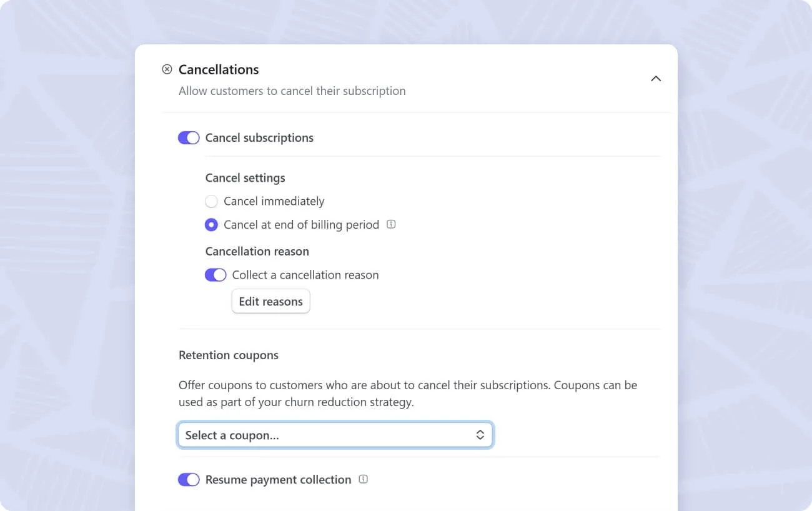812x511 pixels.
Task: Choose the Cancel at end of billing period radio
Action: [x=212, y=225]
